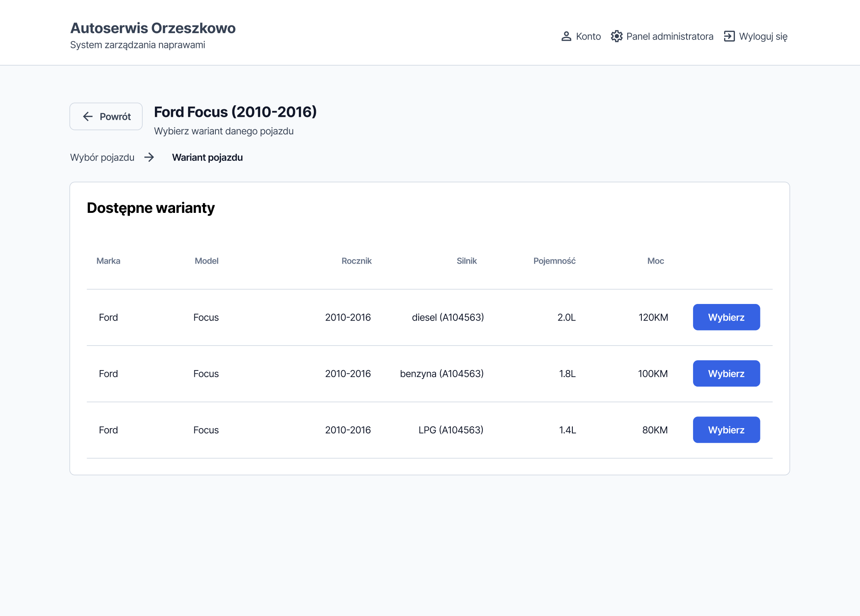Click the Rocznik column header
This screenshot has height=616, width=860.
[357, 261]
